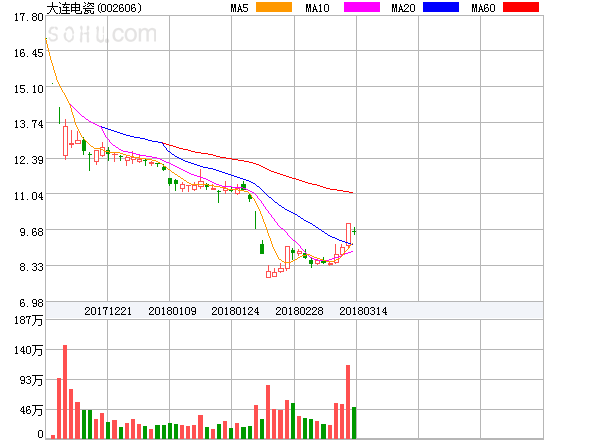Click the tallest red volume bar near 140万

65,392
